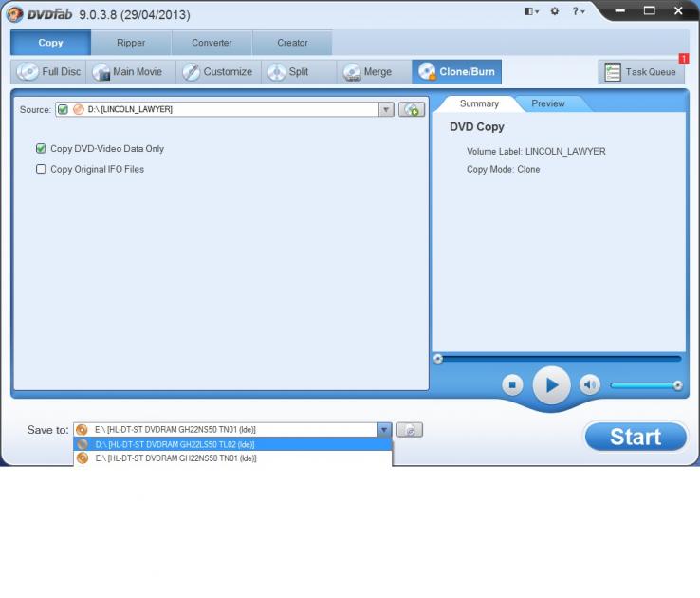The height and width of the screenshot is (598, 700).
Task: Click the image file icon beside Save to
Action: tap(410, 430)
